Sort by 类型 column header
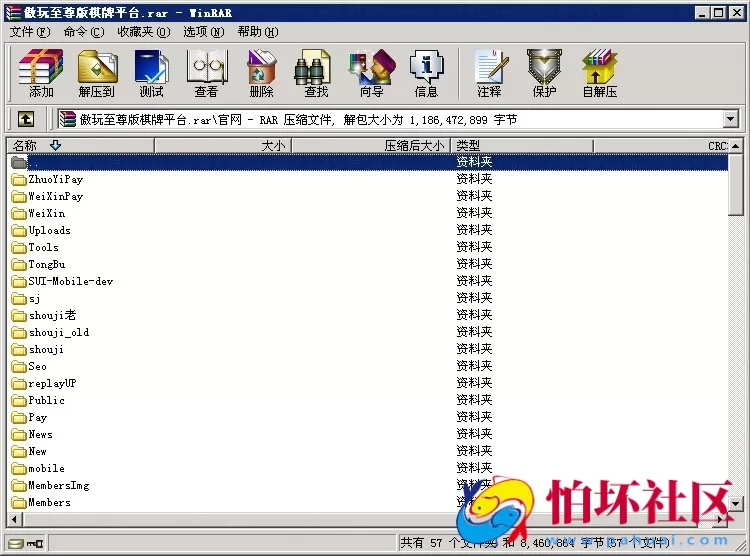Viewport: 750px width, 556px height. [x=522, y=145]
